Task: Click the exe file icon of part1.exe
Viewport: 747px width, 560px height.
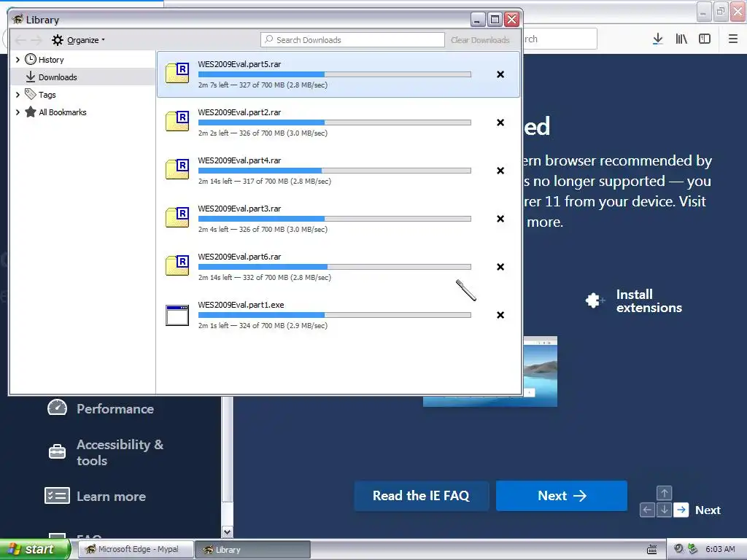Action: click(177, 315)
